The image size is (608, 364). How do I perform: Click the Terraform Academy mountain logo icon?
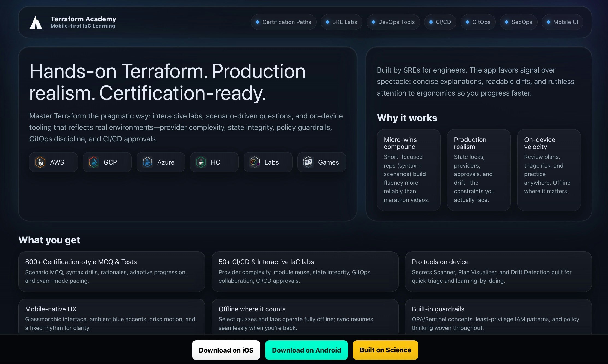tap(35, 22)
